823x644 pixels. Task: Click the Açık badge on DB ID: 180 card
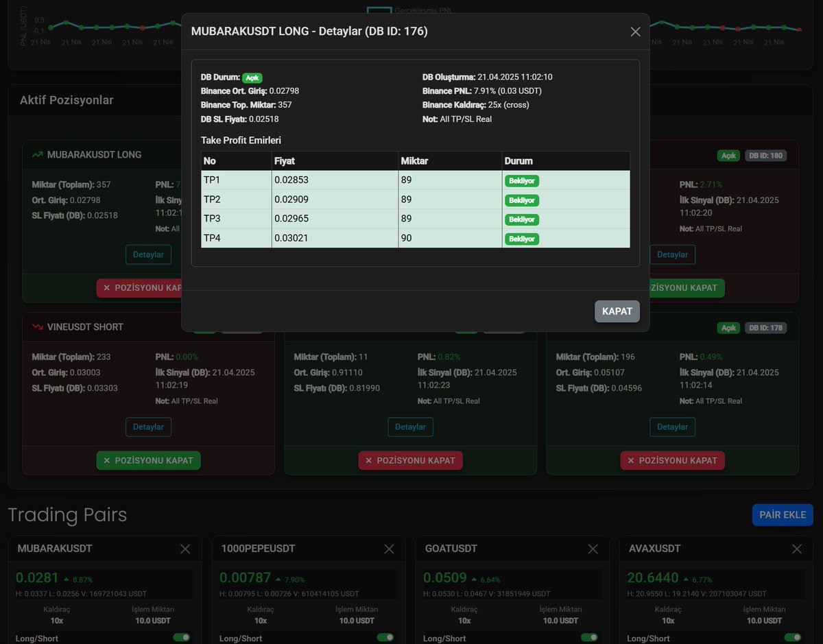tap(728, 156)
